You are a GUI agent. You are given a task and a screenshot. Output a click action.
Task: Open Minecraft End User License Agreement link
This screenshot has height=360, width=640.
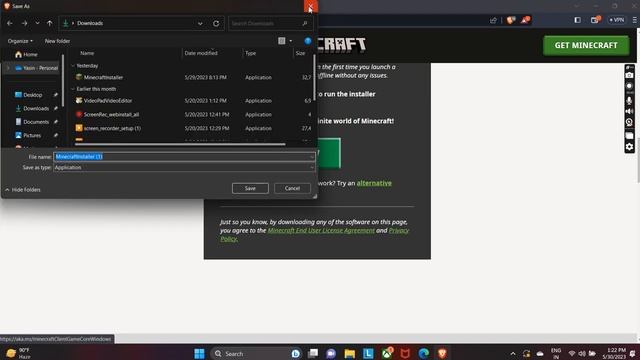click(321, 230)
